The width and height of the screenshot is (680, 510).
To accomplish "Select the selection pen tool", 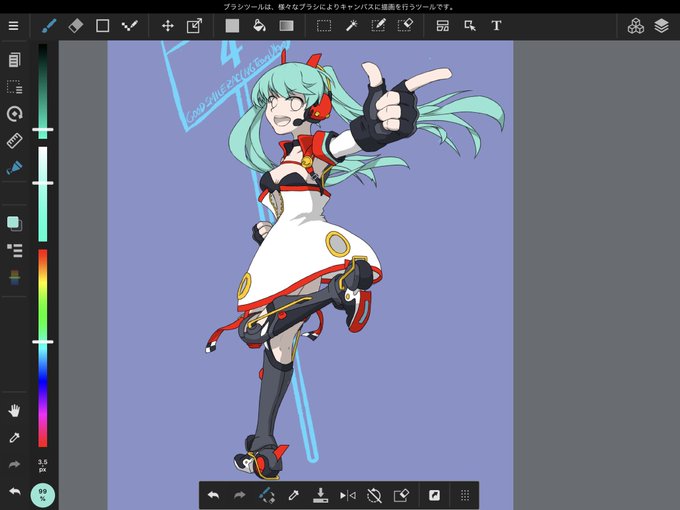I will pos(378,26).
